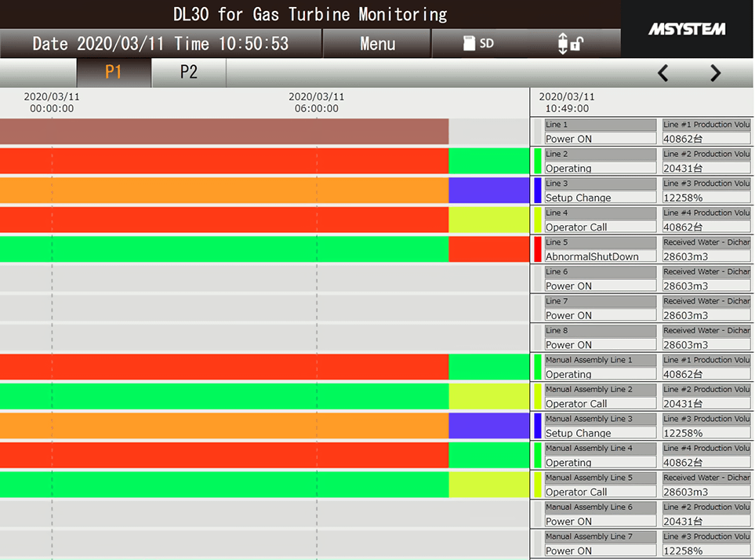Click the Date and Time display button

pyautogui.click(x=161, y=44)
